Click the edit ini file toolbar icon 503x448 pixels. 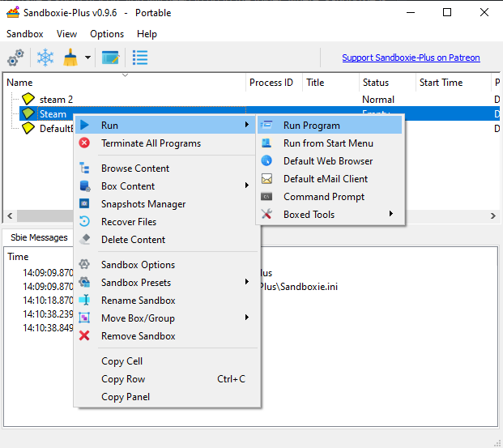[x=110, y=58]
